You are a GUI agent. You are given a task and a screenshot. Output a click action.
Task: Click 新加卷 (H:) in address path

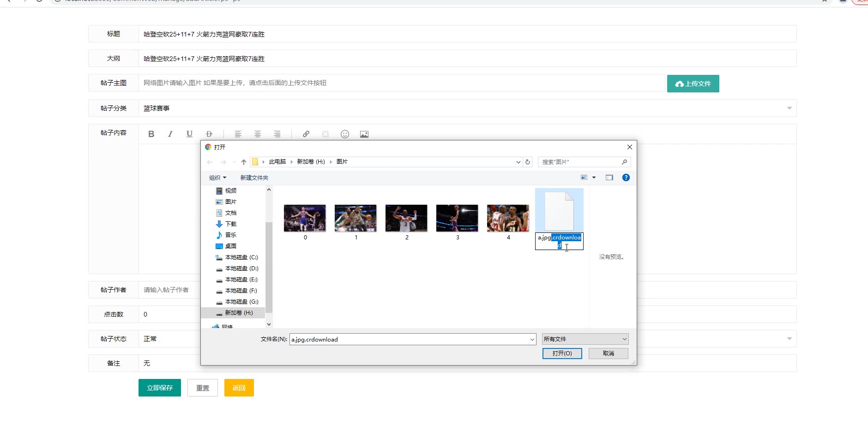pos(311,162)
